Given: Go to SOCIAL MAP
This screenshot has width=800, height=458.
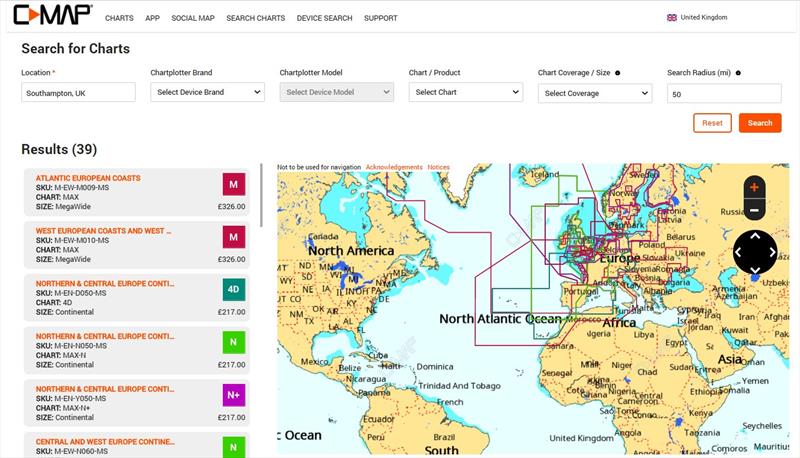Looking at the screenshot, I should tap(193, 18).
